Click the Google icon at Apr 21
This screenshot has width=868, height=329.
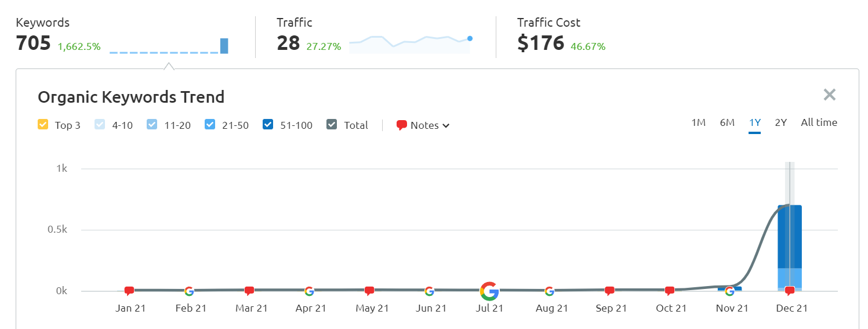point(309,291)
